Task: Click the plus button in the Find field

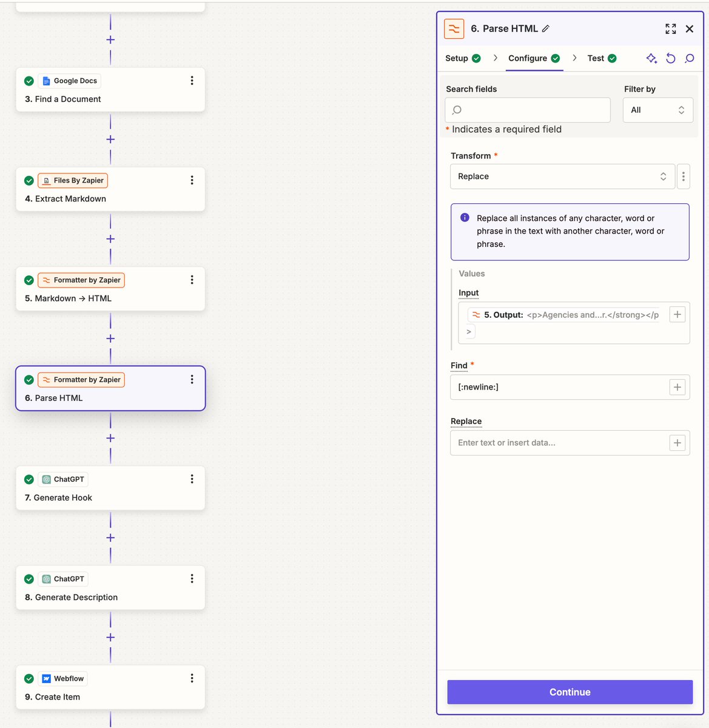Action: click(677, 387)
